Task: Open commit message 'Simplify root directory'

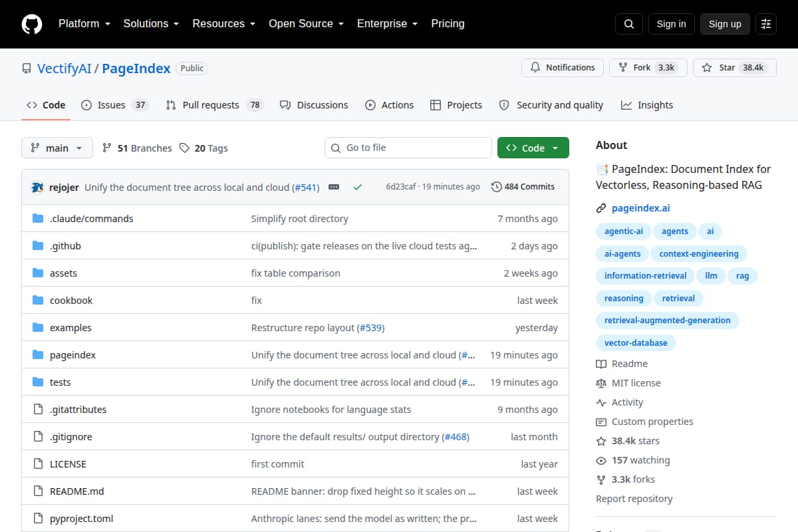Action: tap(300, 219)
